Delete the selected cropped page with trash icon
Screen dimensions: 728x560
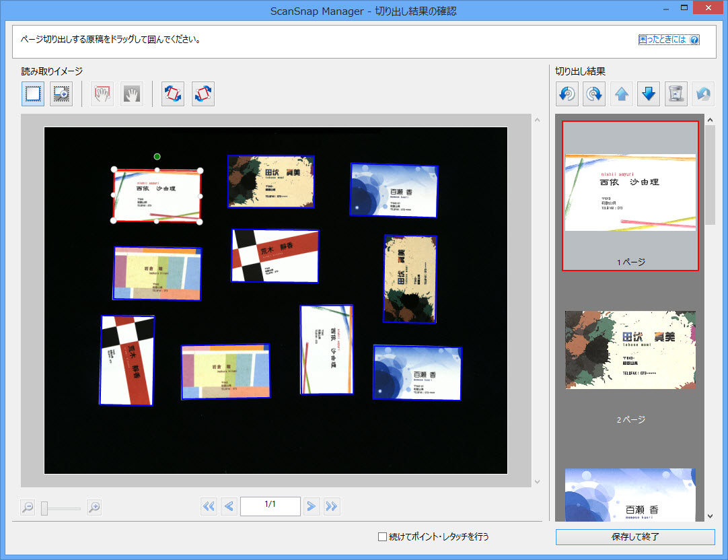pos(676,95)
